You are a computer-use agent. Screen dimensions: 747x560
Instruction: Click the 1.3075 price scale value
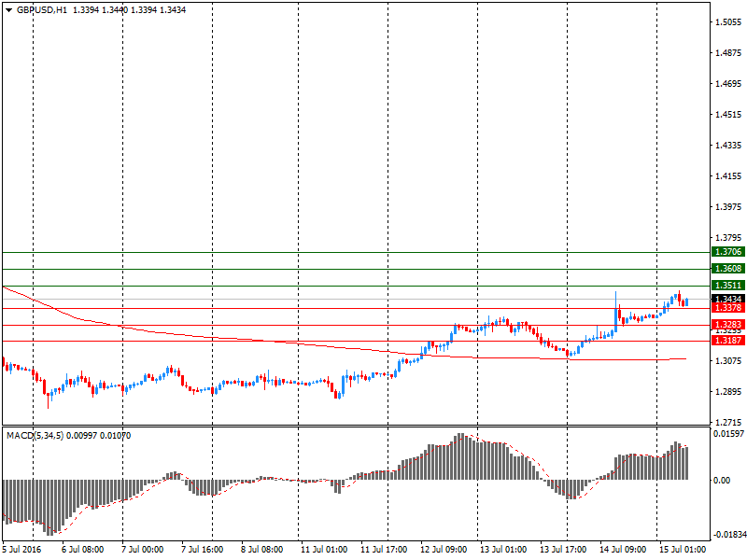click(x=728, y=361)
